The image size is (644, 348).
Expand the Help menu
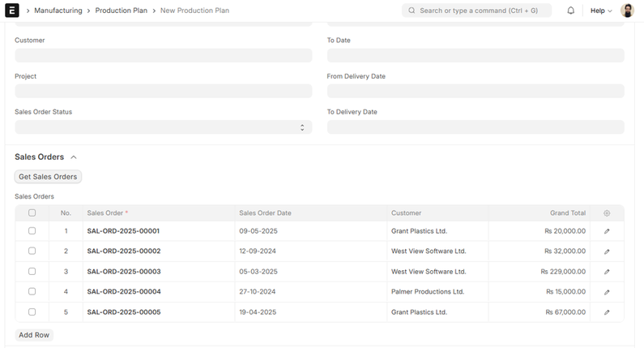point(600,11)
